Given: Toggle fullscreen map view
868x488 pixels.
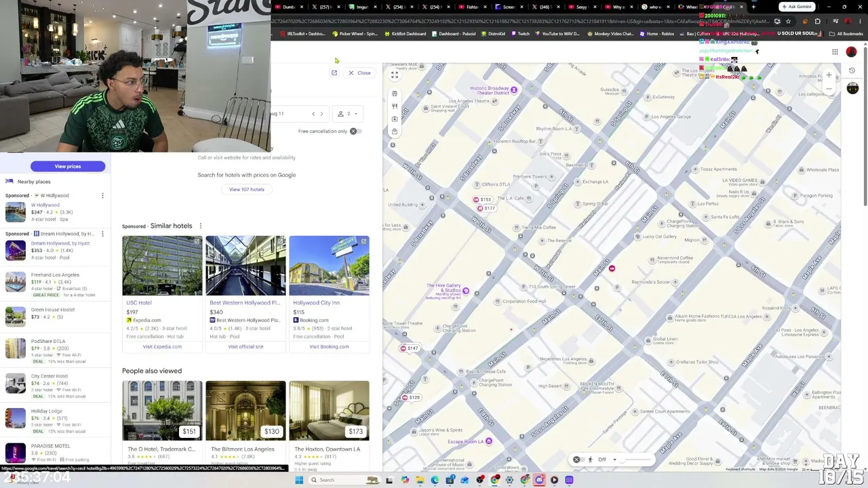Looking at the screenshot, I should coord(395,75).
